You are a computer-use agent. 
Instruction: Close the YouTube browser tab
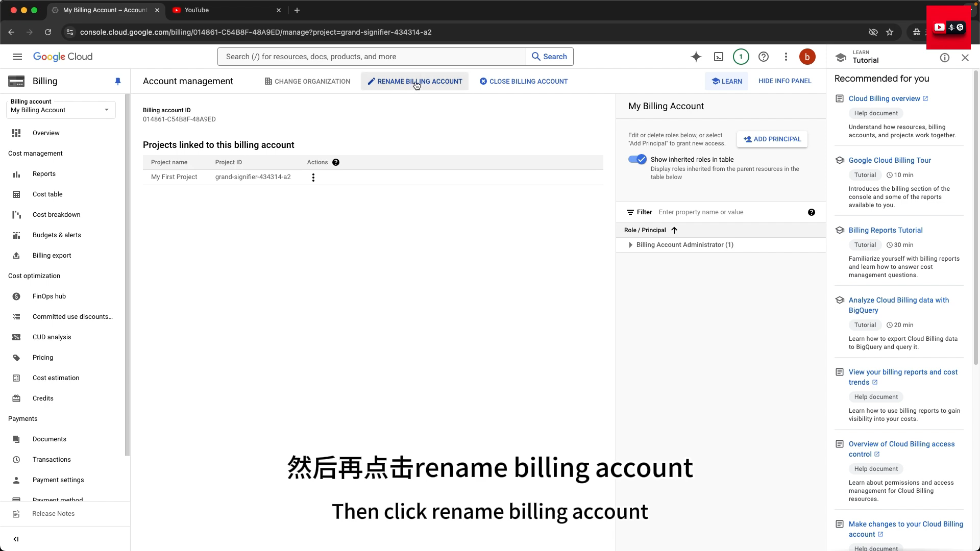(279, 10)
